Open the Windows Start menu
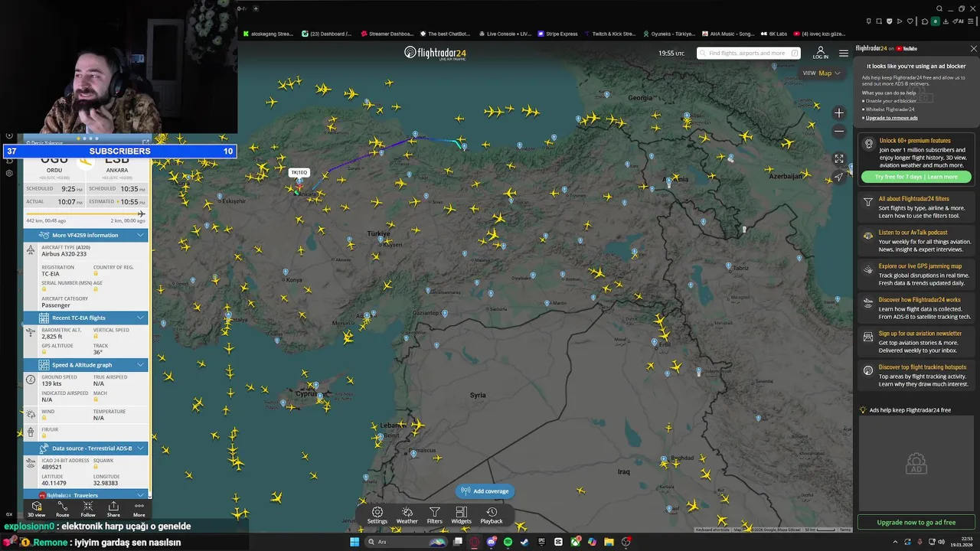Screen dimensions: 980x551 pos(354,542)
